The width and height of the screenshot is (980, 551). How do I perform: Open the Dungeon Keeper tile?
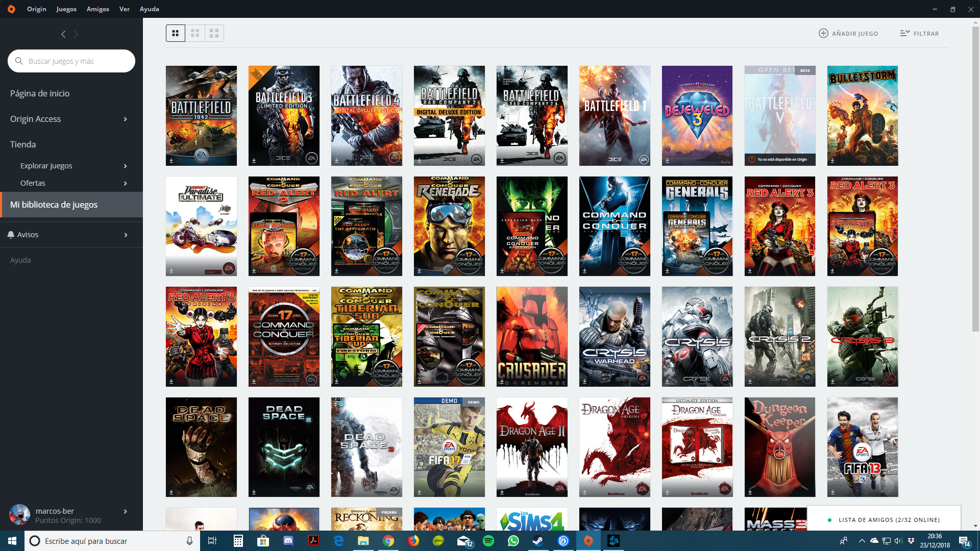point(780,447)
